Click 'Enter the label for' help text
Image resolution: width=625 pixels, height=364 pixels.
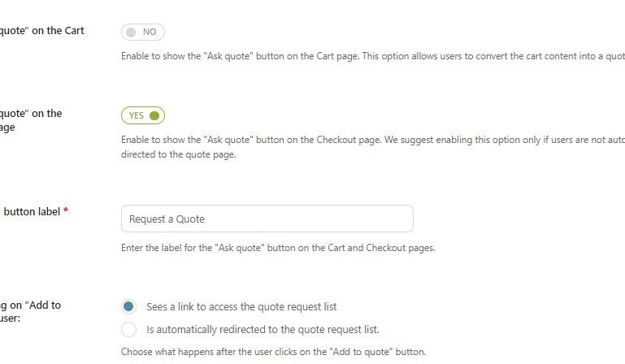click(x=278, y=248)
